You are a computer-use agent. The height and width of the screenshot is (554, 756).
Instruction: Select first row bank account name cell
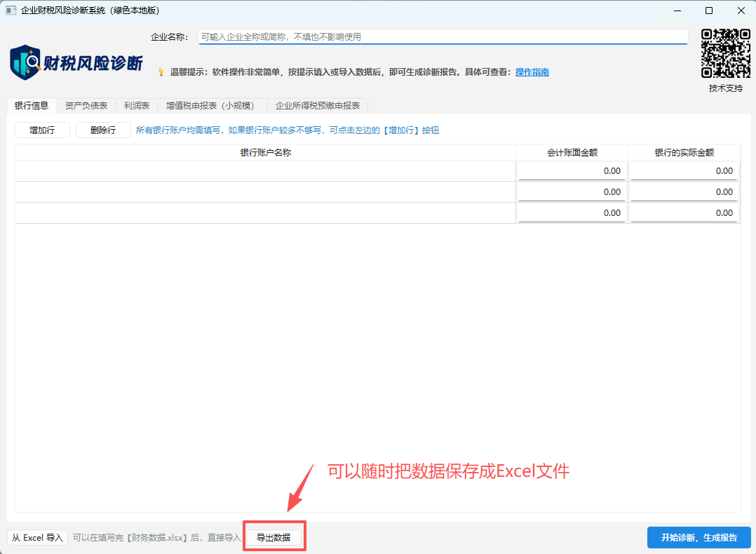tap(266, 170)
